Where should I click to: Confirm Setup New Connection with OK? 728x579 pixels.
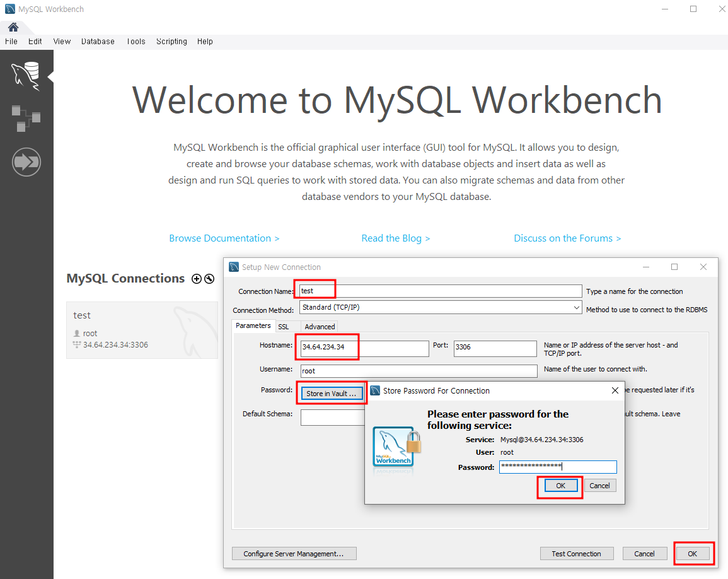coord(692,553)
